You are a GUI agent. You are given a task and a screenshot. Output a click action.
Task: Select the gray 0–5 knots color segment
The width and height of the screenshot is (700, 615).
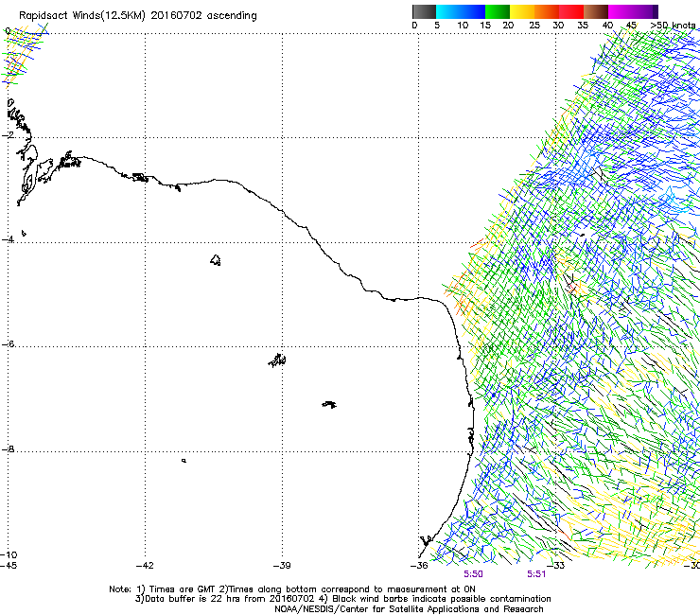pyautogui.click(x=424, y=11)
